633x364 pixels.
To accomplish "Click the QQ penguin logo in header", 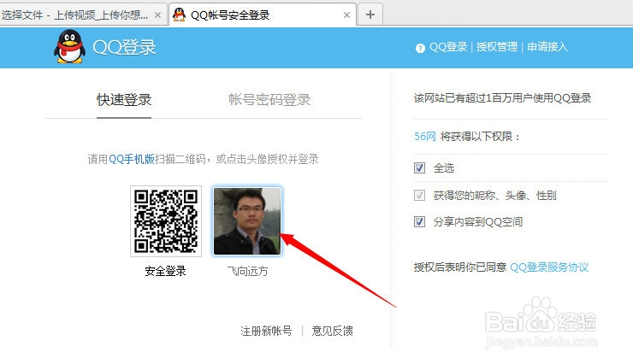I will (69, 47).
